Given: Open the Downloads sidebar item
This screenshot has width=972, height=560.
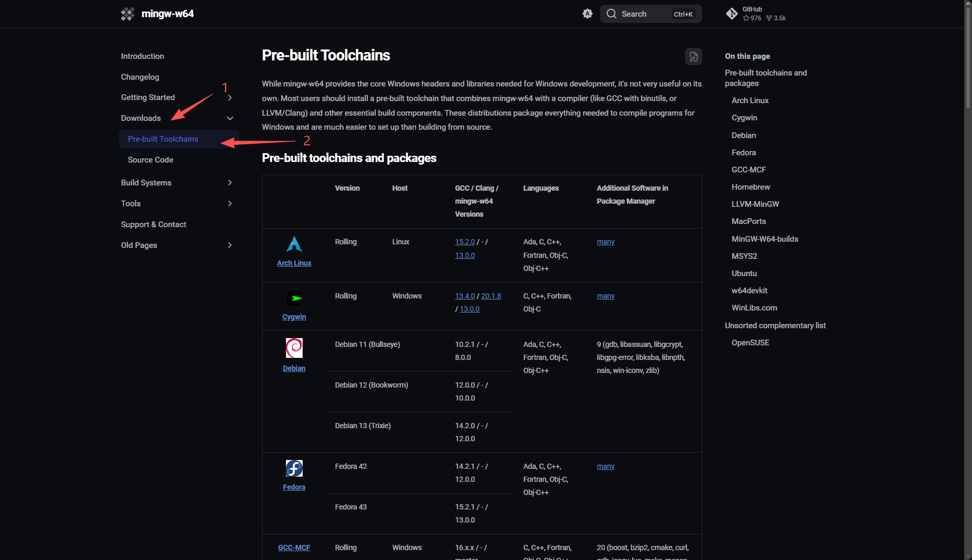Looking at the screenshot, I should click(141, 118).
